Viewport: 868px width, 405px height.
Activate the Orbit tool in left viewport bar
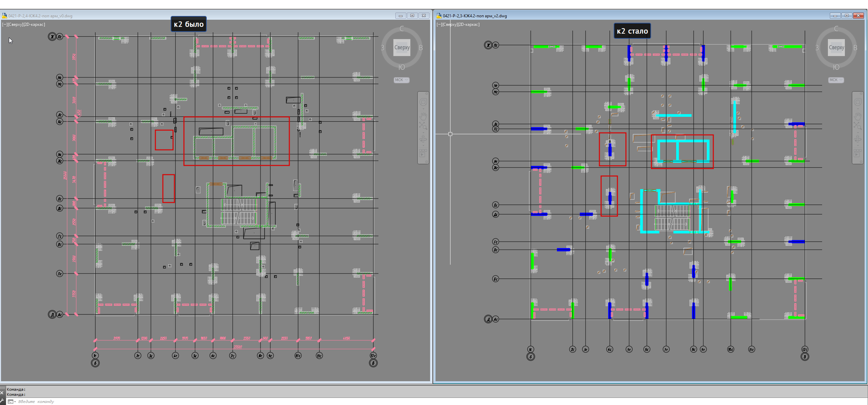(423, 139)
